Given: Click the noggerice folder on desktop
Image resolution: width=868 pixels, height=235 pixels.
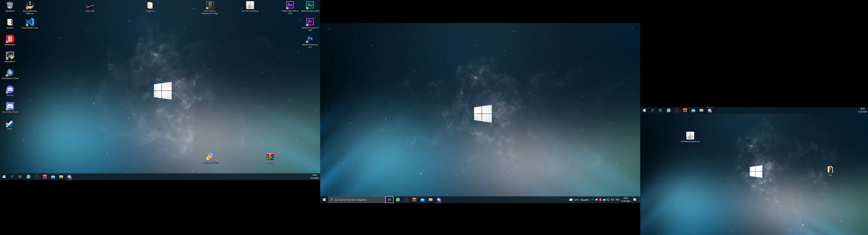Looking at the screenshot, I should [x=150, y=6].
